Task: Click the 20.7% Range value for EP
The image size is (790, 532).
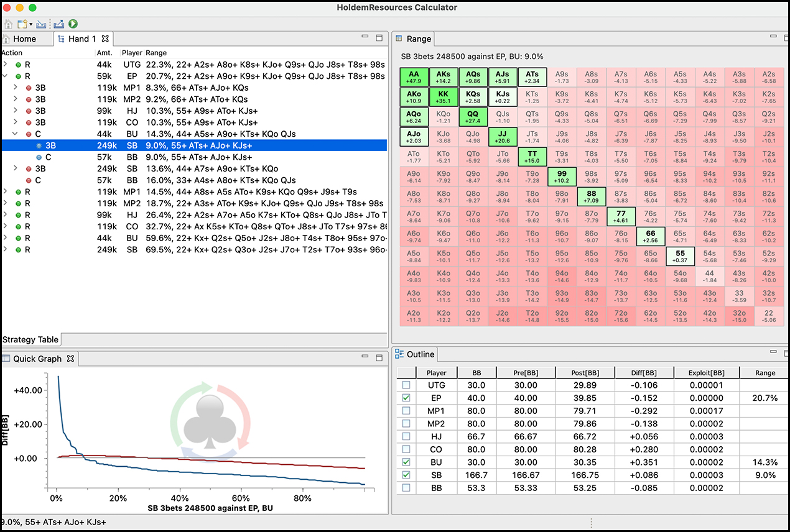Action: (x=766, y=398)
